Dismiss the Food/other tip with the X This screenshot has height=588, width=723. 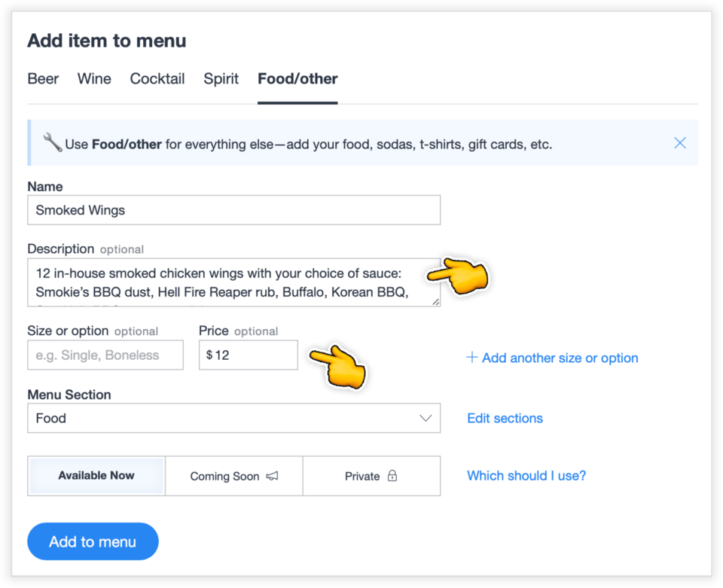pos(680,142)
